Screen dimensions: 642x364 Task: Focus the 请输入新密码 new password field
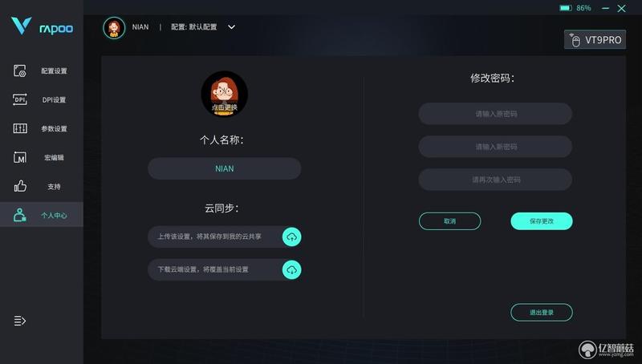(495, 147)
